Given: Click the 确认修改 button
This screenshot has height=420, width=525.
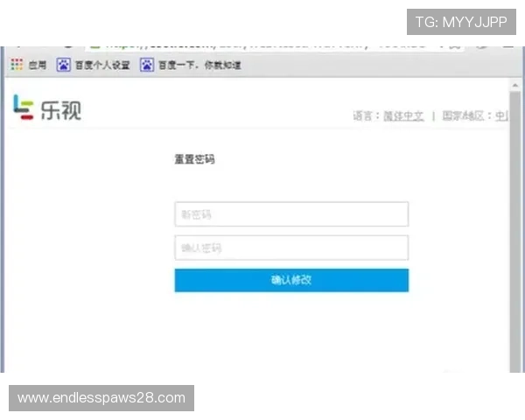Looking at the screenshot, I should tap(291, 280).
